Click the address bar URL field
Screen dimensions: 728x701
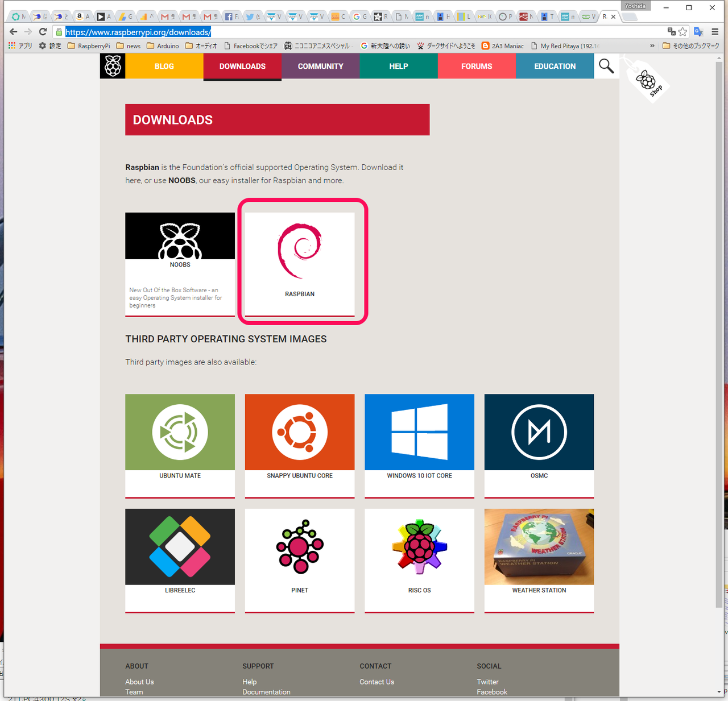(x=364, y=32)
